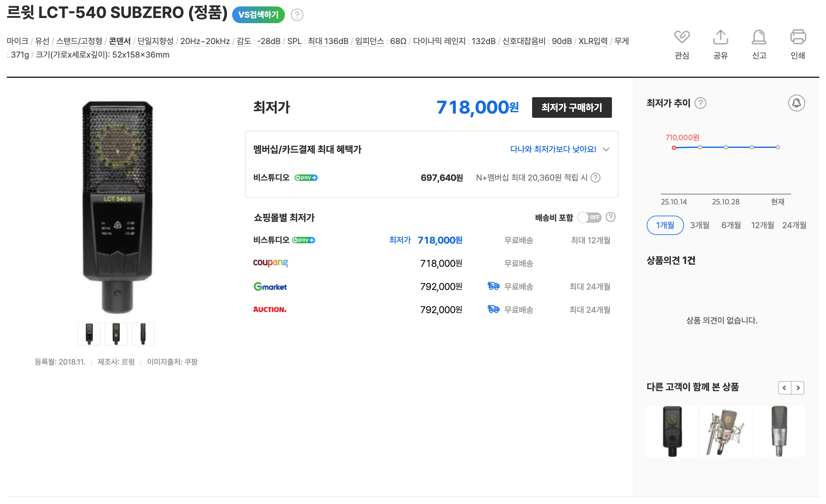
Task: Click help icon next to N+멤버십 적립
Action: click(595, 178)
